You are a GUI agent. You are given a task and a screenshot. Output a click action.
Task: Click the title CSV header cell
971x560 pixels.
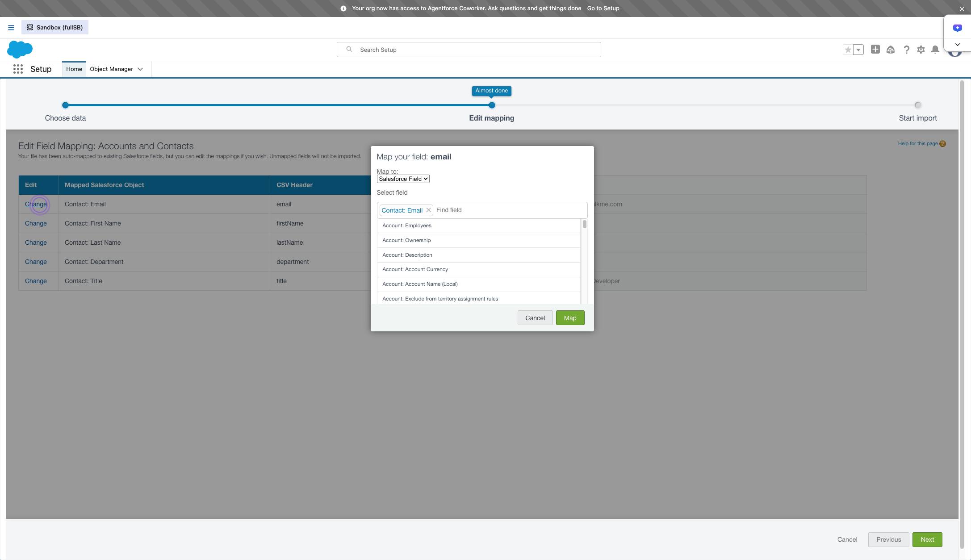tap(320, 281)
